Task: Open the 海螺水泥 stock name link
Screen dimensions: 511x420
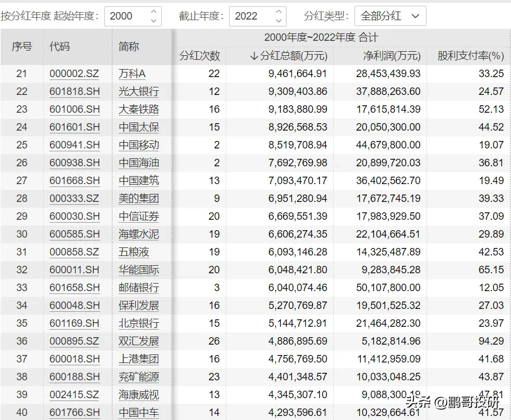Action: [x=139, y=234]
